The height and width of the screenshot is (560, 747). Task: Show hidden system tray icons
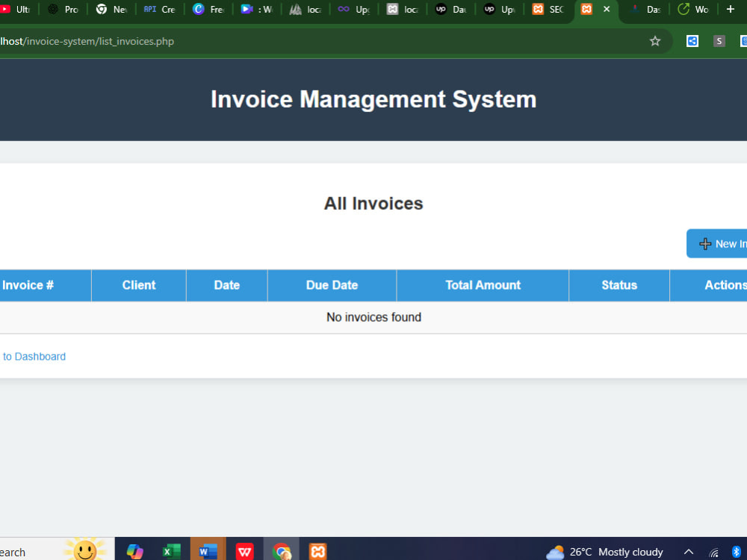[689, 553]
